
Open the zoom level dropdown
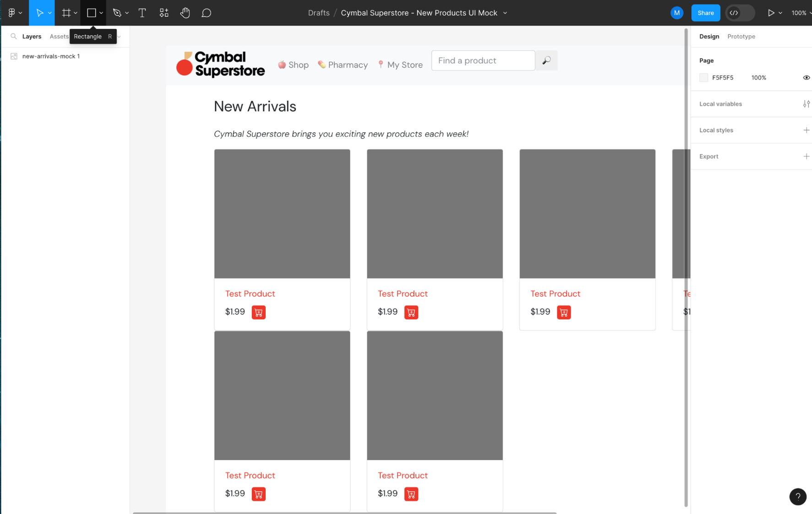801,13
